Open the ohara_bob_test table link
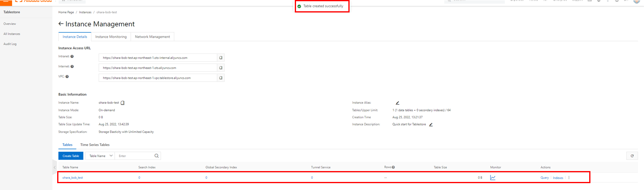This screenshot has height=190, width=644. pyautogui.click(x=72, y=178)
